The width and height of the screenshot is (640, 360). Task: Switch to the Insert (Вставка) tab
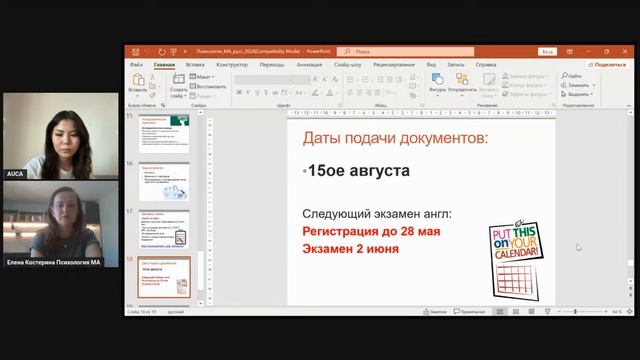pos(195,64)
